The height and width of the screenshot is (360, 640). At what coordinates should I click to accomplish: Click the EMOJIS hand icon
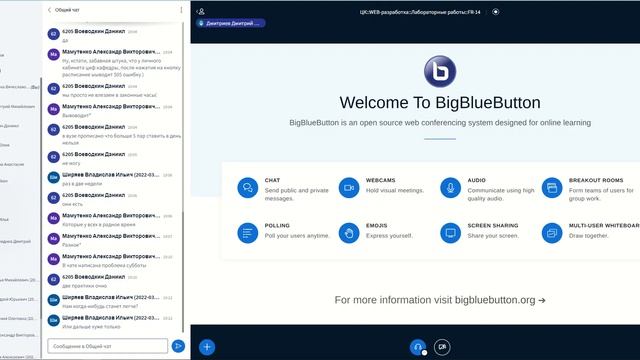click(349, 233)
